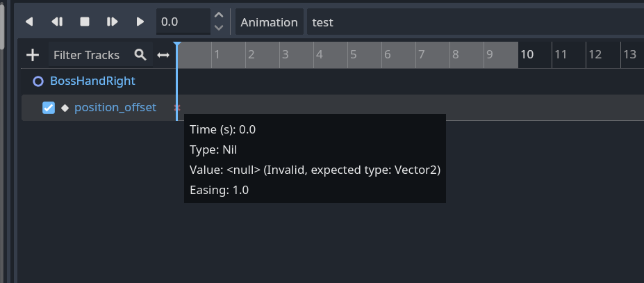The width and height of the screenshot is (644, 283).
Task: Click the plus icon to add track
Action: pyautogui.click(x=32, y=55)
